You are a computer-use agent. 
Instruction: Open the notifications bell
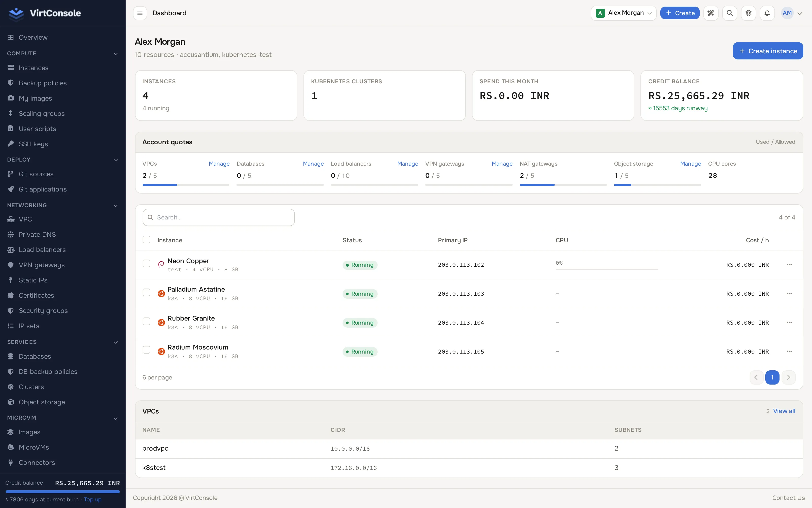tap(767, 13)
